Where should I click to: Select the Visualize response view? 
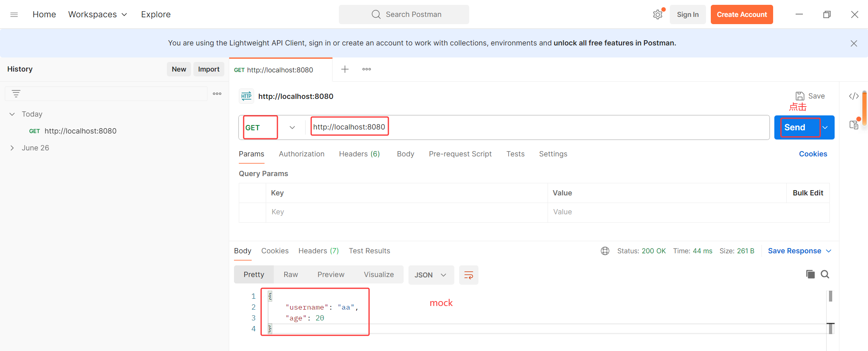coord(379,275)
